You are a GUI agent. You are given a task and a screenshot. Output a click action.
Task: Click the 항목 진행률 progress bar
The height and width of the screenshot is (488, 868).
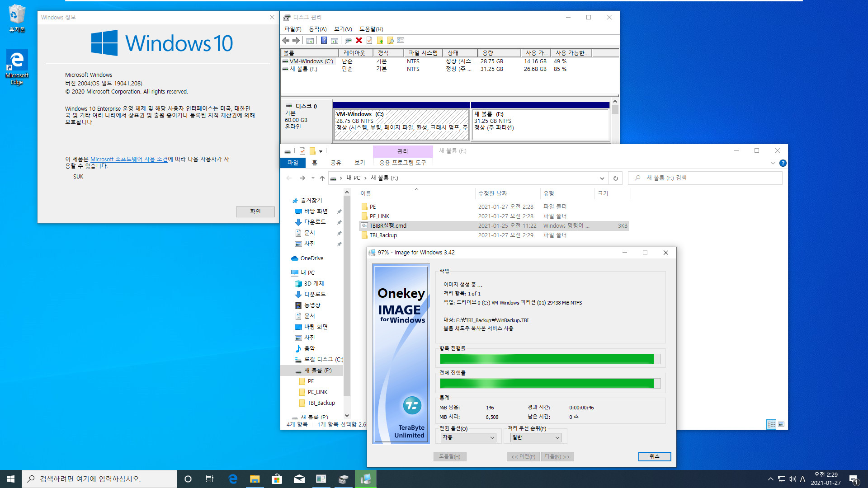pyautogui.click(x=550, y=359)
